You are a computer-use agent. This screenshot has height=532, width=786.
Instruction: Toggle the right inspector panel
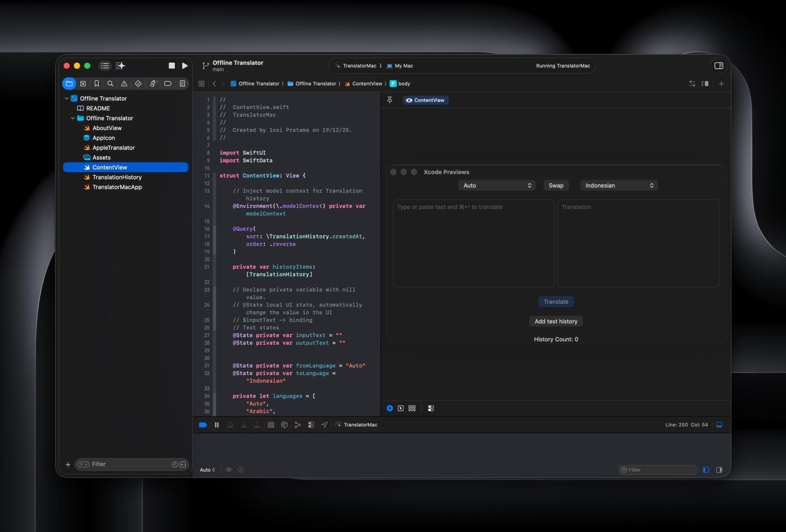[719, 66]
